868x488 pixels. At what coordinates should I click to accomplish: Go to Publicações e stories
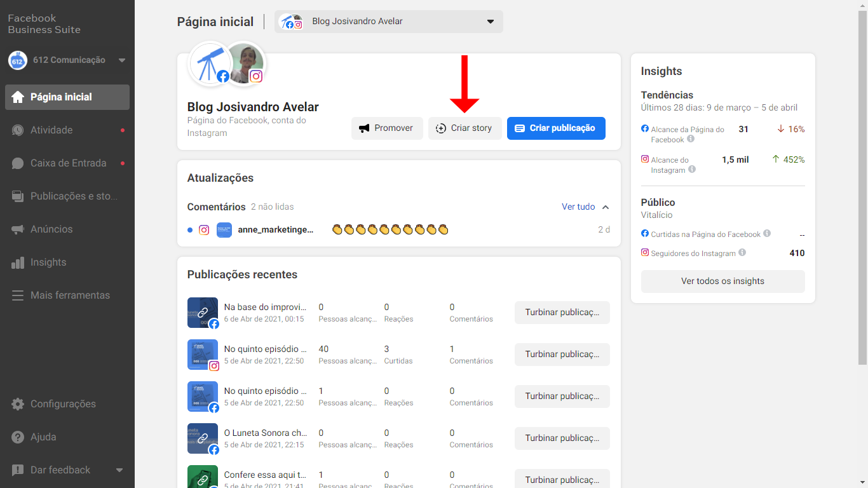coord(67,196)
